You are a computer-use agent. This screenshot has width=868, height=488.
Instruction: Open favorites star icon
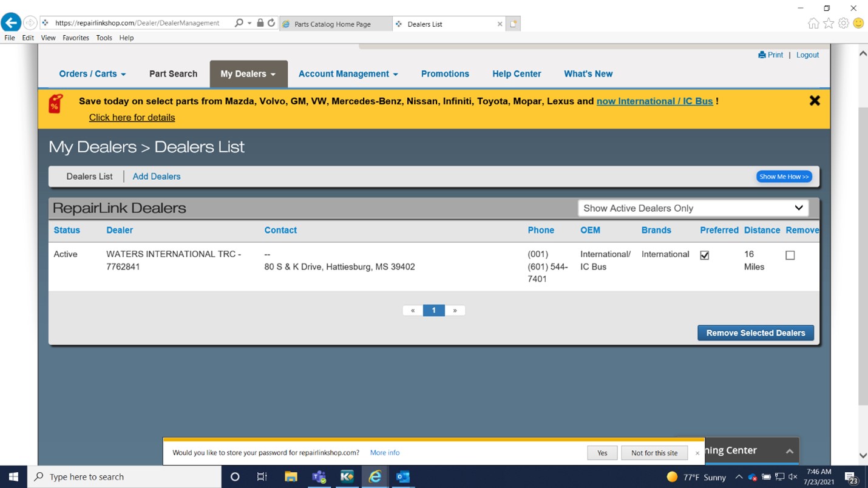pyautogui.click(x=829, y=23)
